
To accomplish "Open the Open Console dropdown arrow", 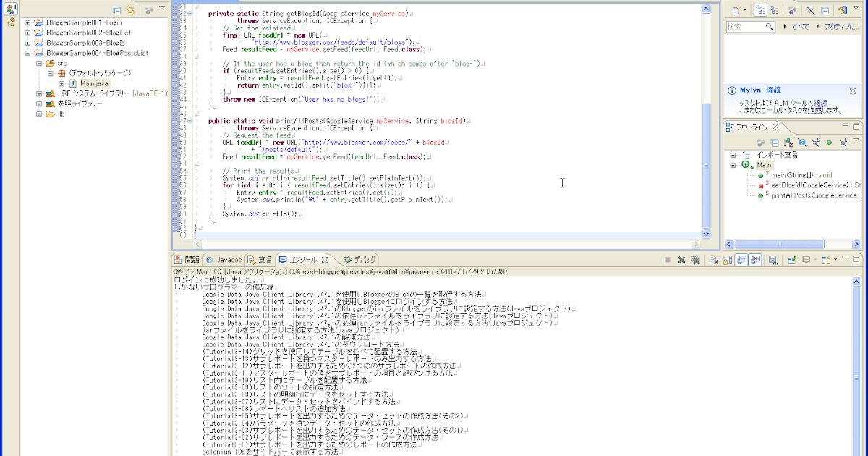I will [x=835, y=260].
